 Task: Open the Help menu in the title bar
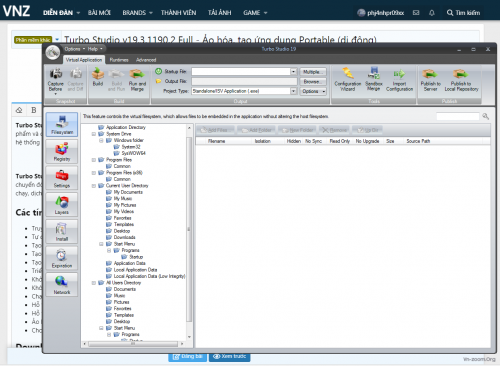[x=95, y=49]
